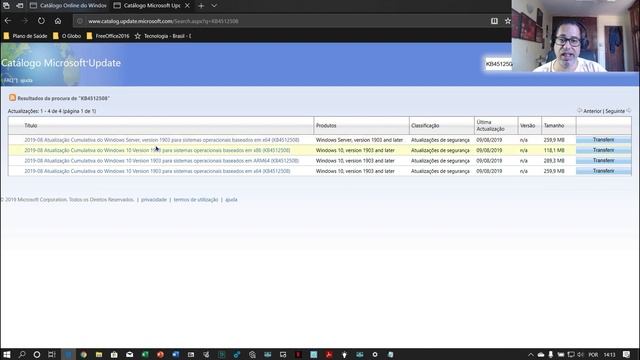This screenshot has height=360, width=640.
Task: Open the Mail app from taskbar
Action: (x=129, y=355)
